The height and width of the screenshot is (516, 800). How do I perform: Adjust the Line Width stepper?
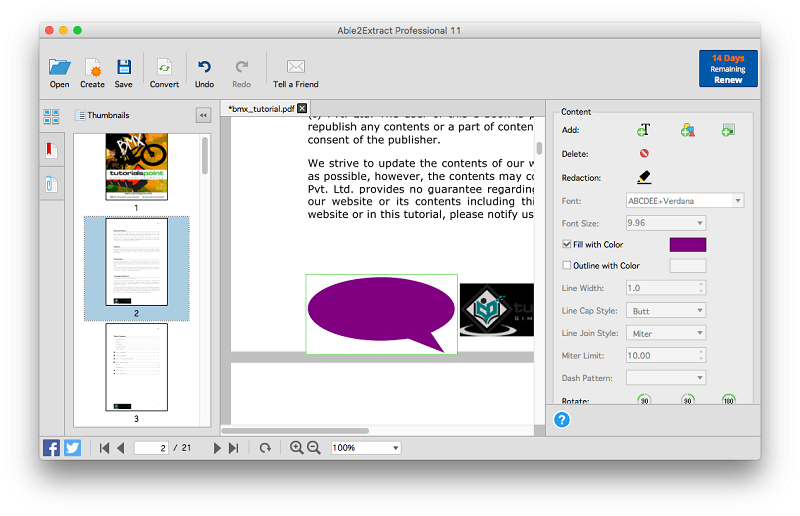[x=701, y=288]
